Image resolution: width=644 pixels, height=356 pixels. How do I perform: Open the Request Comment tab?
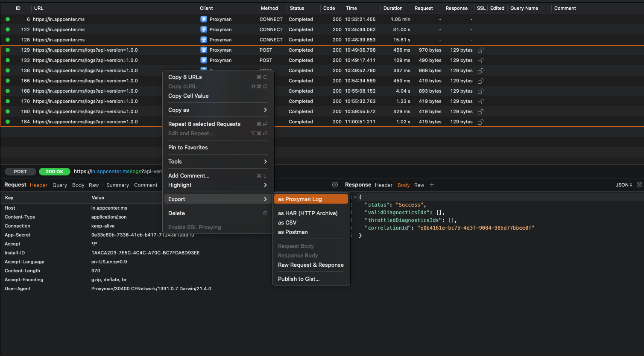point(146,185)
